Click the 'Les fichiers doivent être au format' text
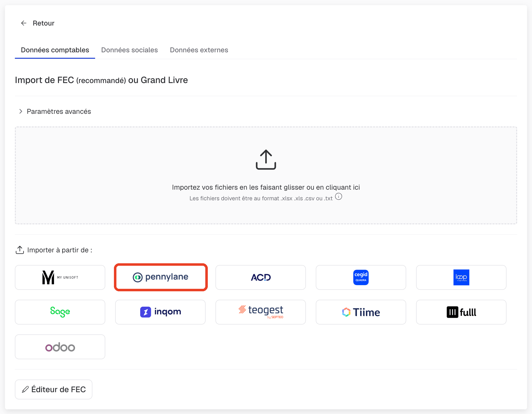Image resolution: width=532 pixels, height=414 pixels. (x=261, y=198)
